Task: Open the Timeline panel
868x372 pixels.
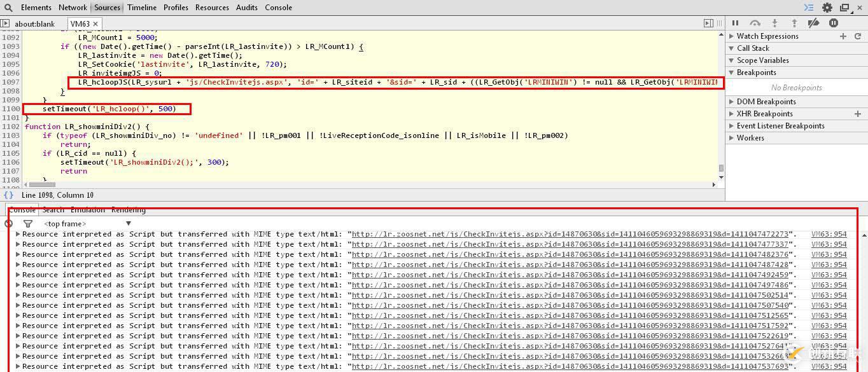Action: pyautogui.click(x=142, y=8)
